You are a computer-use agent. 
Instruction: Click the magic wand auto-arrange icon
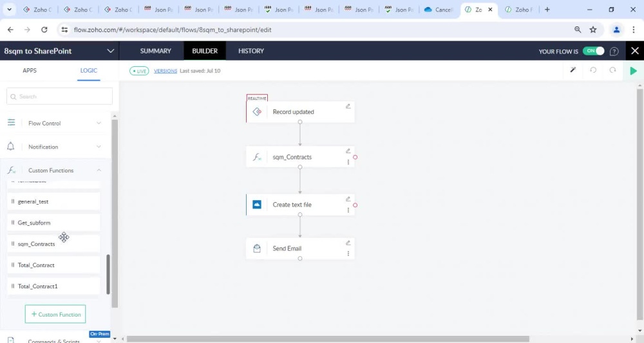(573, 70)
